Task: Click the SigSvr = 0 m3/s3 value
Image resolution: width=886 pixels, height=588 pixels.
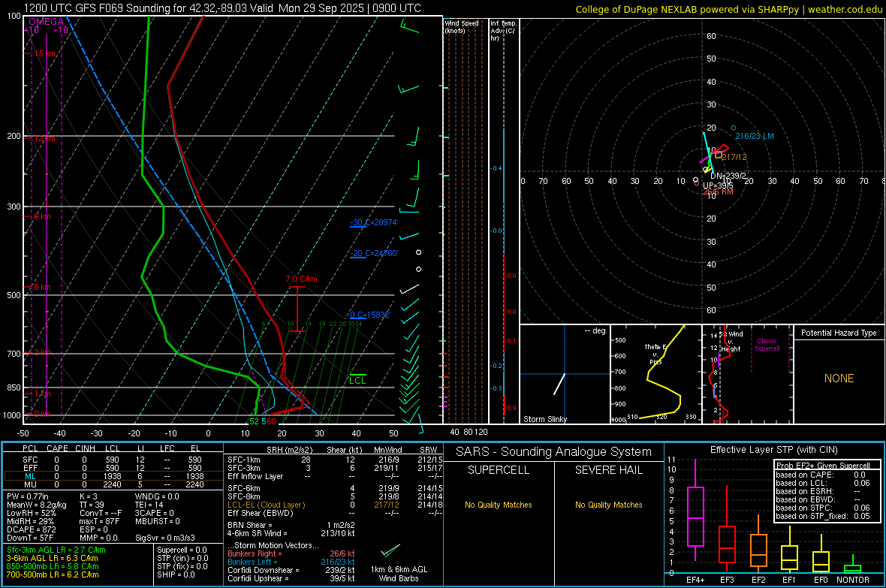Action: [x=165, y=538]
